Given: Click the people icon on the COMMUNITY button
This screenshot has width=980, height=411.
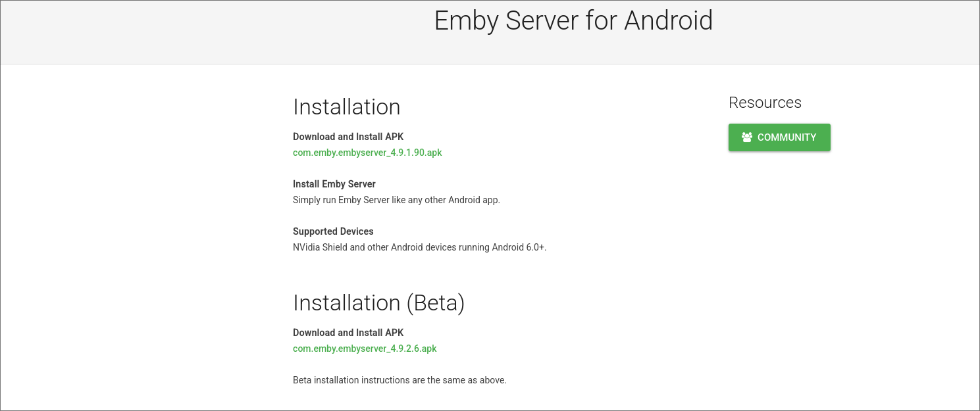Looking at the screenshot, I should click(746, 137).
